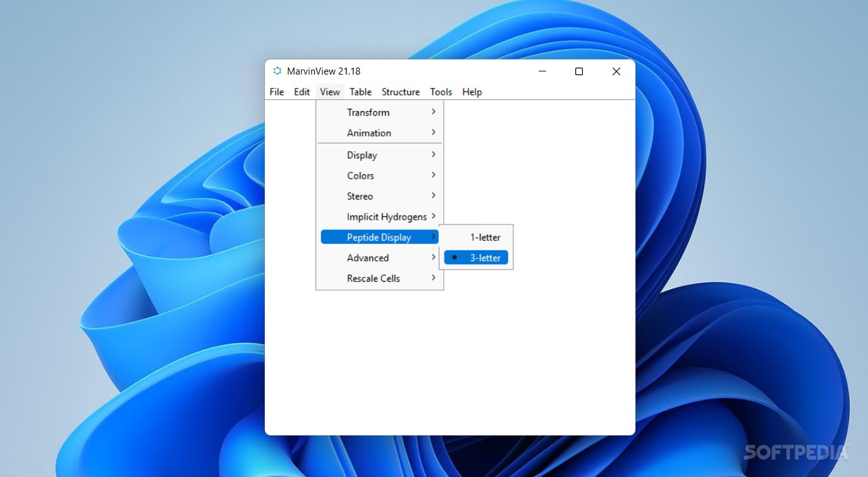Select the 3-letter peptide display option
868x477 pixels.
(x=476, y=258)
